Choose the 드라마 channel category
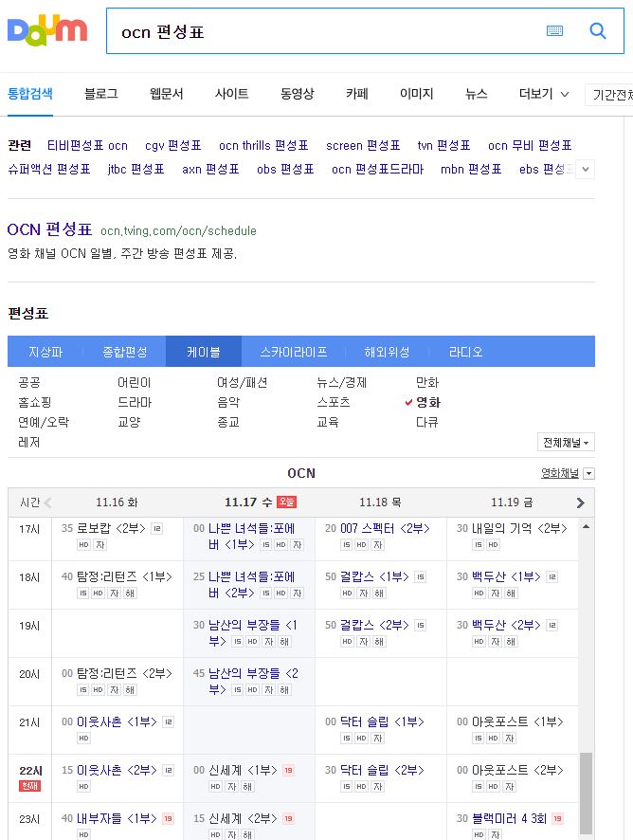Screen dimensions: 633x840 click(135, 402)
